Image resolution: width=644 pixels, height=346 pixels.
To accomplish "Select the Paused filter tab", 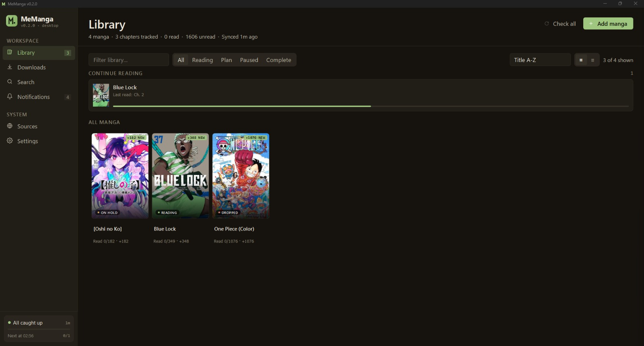I will [249, 60].
